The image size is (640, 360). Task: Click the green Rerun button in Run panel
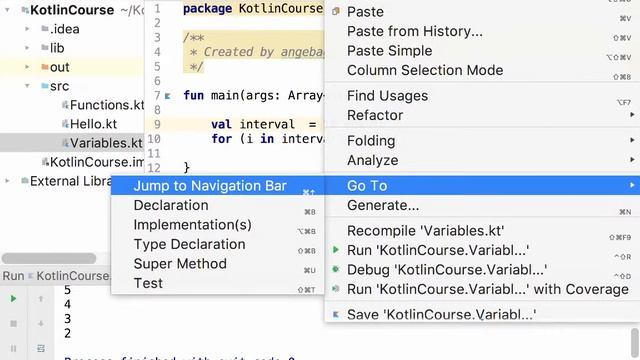pos(13,299)
